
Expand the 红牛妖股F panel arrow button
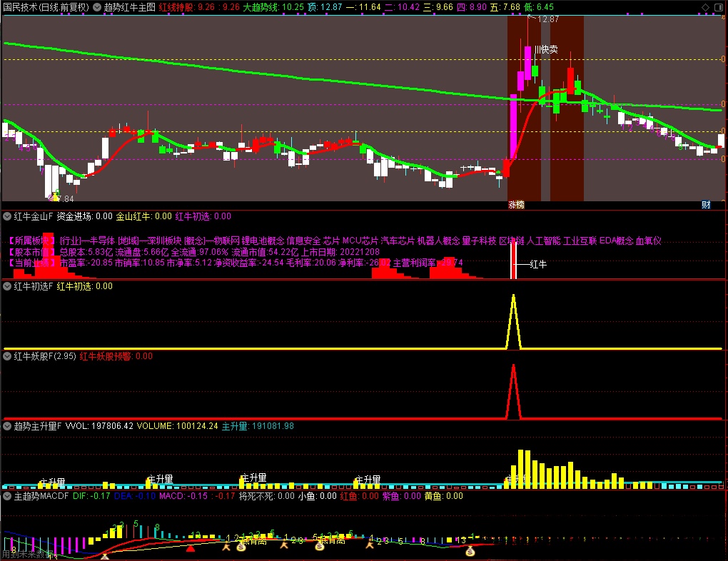(8, 355)
